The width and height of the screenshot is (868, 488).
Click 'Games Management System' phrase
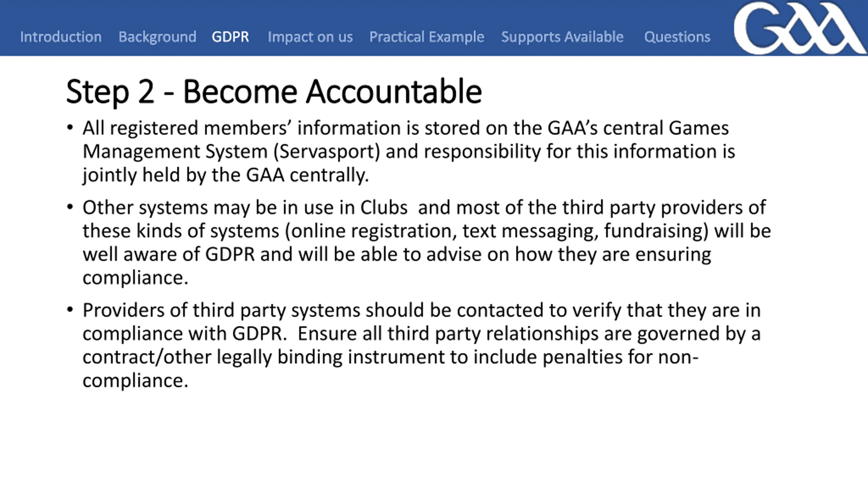(x=406, y=140)
